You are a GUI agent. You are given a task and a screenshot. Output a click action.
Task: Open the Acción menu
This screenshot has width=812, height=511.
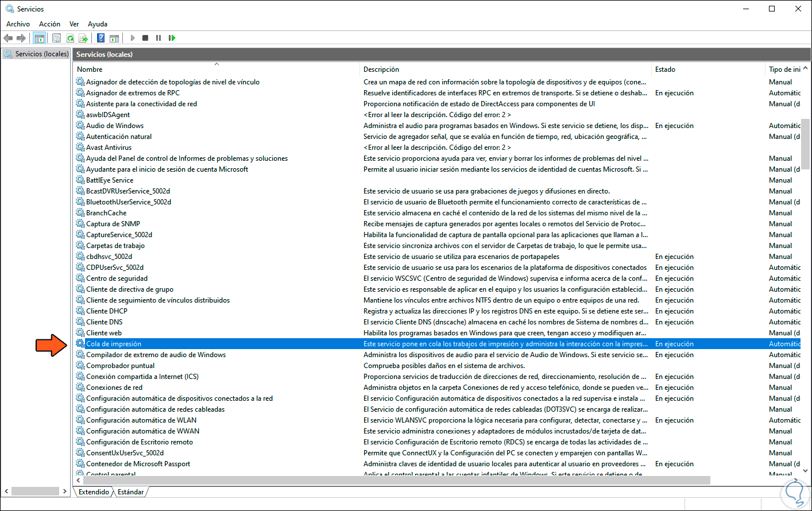50,24
